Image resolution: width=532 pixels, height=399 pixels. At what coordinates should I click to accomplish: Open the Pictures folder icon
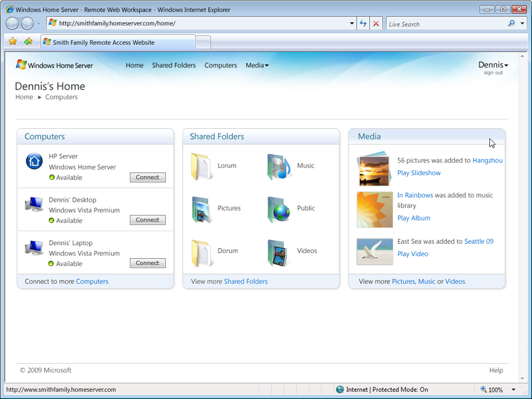tap(202, 210)
